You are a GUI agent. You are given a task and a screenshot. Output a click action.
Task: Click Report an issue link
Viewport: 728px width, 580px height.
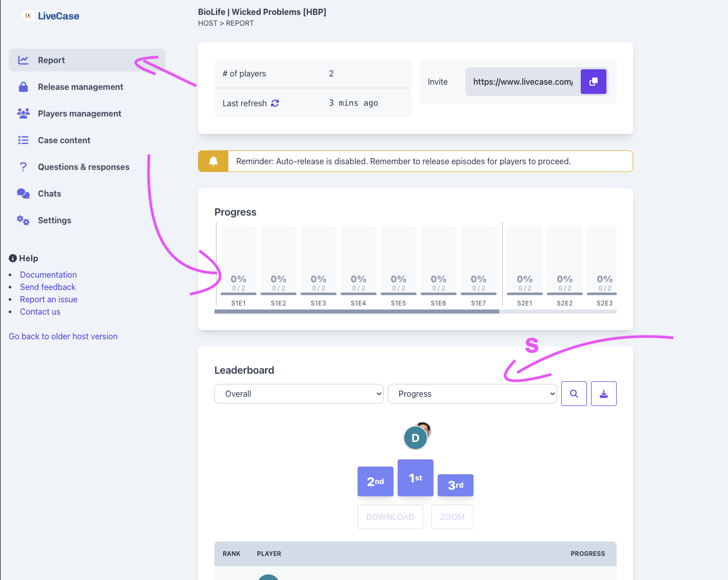(49, 299)
